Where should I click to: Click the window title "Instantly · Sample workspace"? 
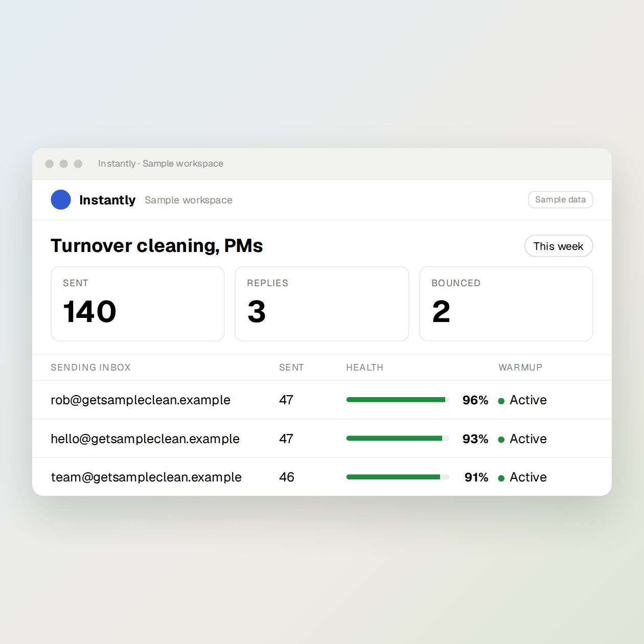point(160,164)
